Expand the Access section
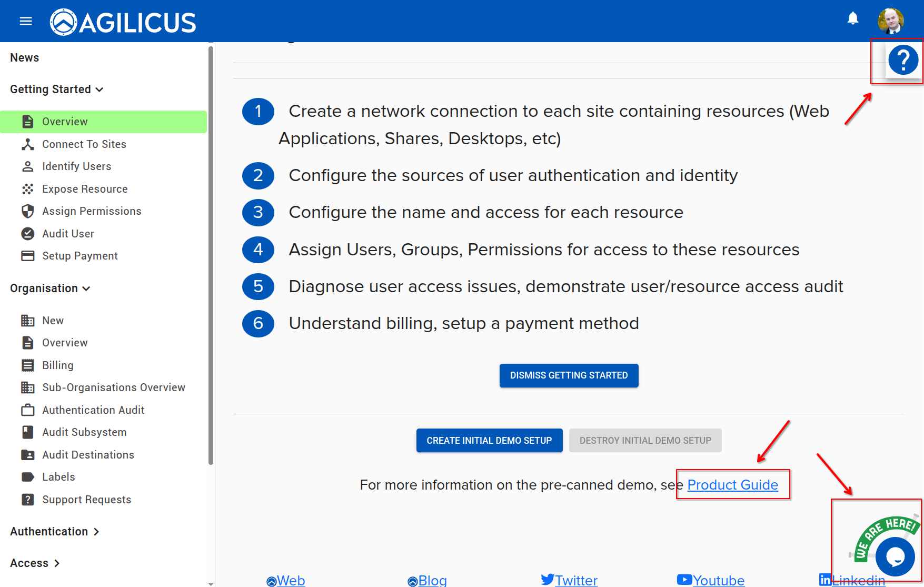This screenshot has height=587, width=924. 35,563
